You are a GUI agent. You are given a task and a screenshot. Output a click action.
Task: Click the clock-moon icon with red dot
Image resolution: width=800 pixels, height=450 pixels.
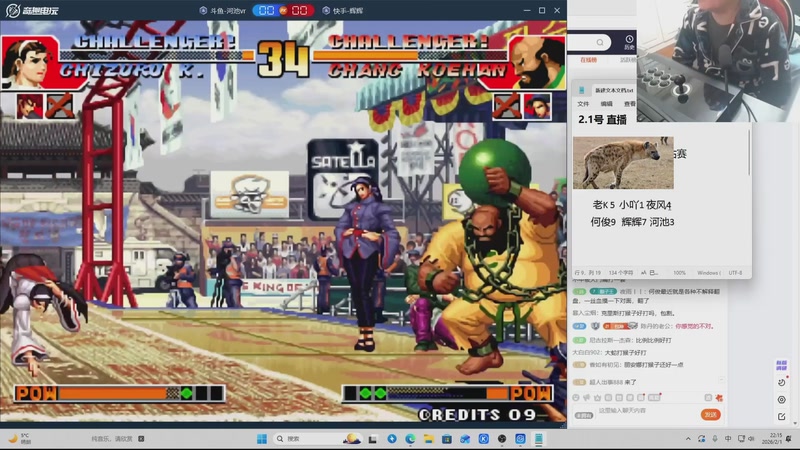click(x=782, y=382)
